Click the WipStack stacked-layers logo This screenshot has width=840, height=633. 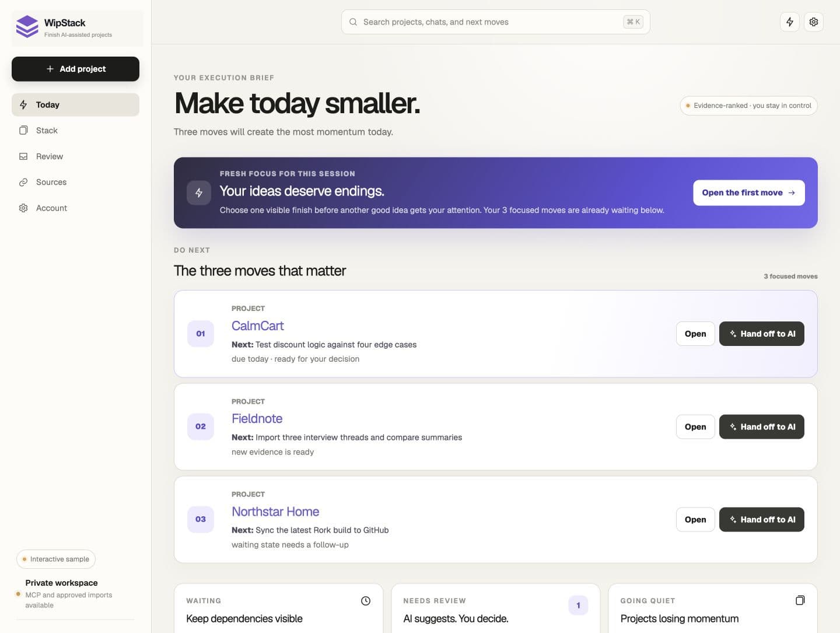(x=27, y=27)
